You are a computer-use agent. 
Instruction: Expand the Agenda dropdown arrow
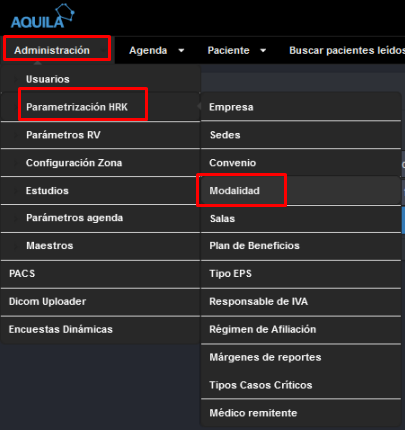coord(181,51)
